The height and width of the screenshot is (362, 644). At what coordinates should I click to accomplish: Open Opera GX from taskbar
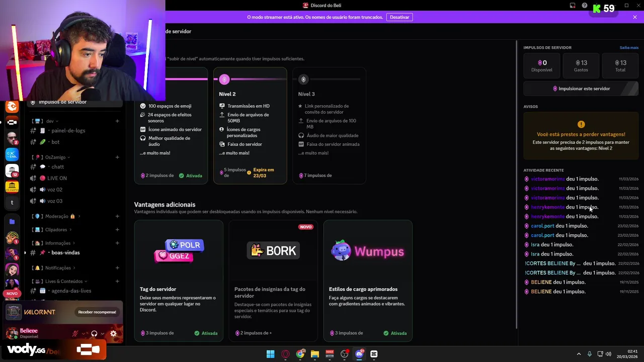click(x=285, y=354)
